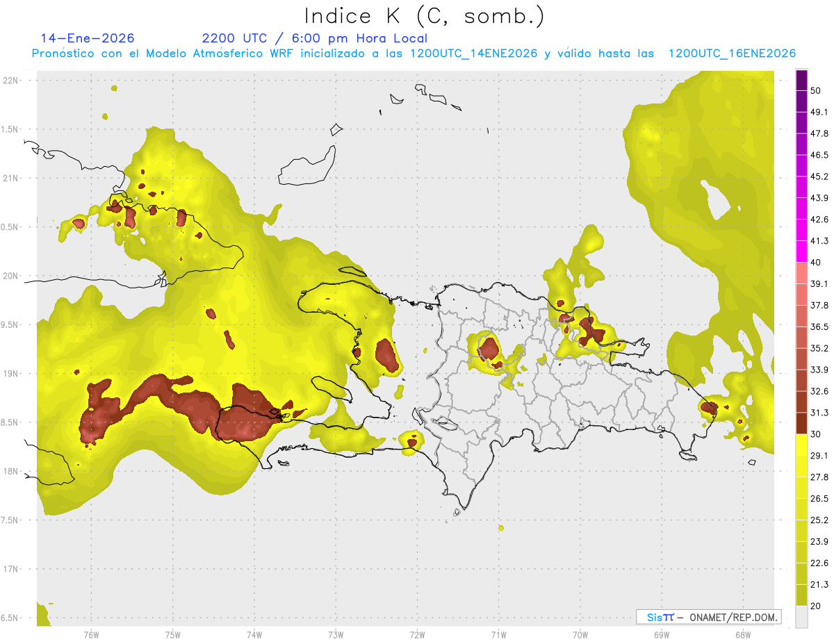Click the '74W' longitude axis label

click(x=254, y=635)
